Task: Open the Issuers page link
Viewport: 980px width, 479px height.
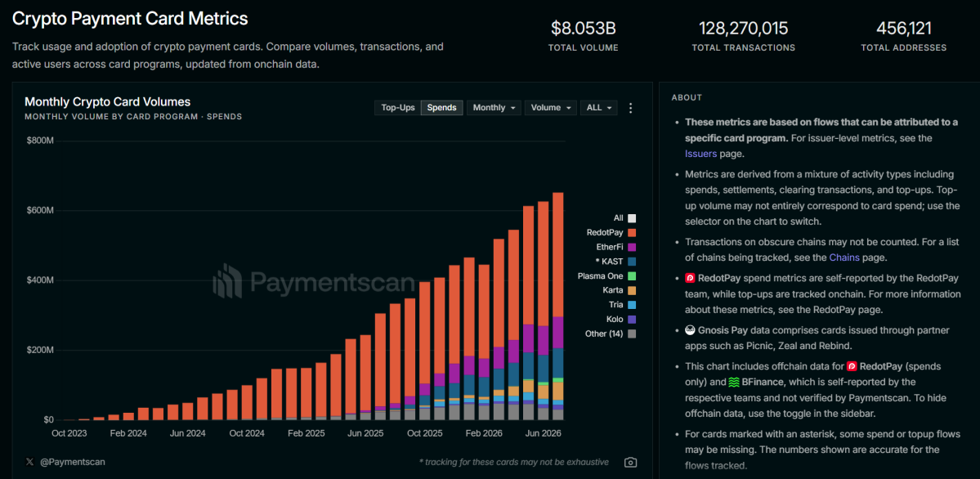Action: pyautogui.click(x=701, y=153)
